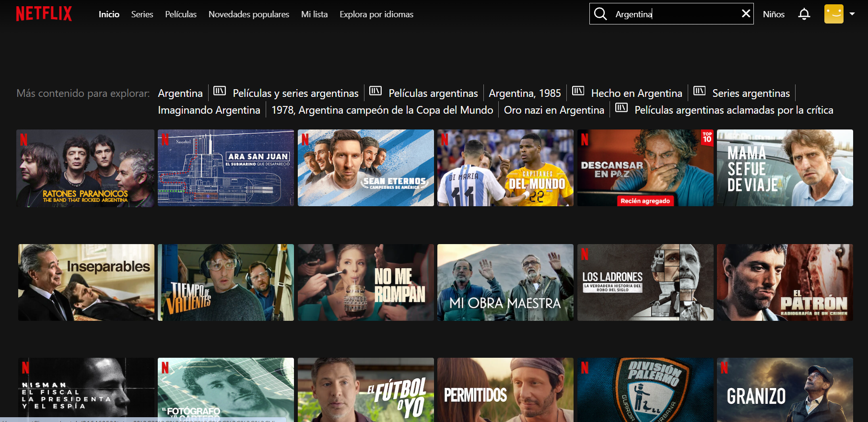Open Permitidos title card
868x422 pixels.
click(x=505, y=390)
